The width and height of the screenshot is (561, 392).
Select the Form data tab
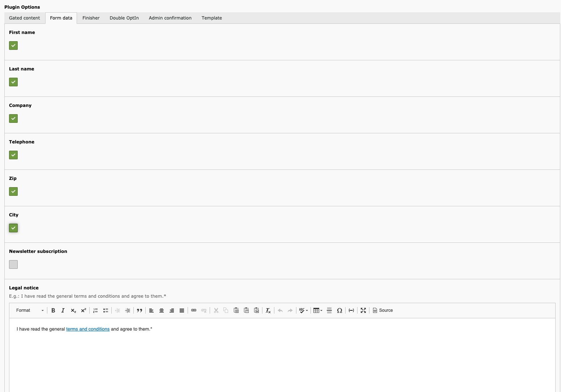tap(61, 18)
